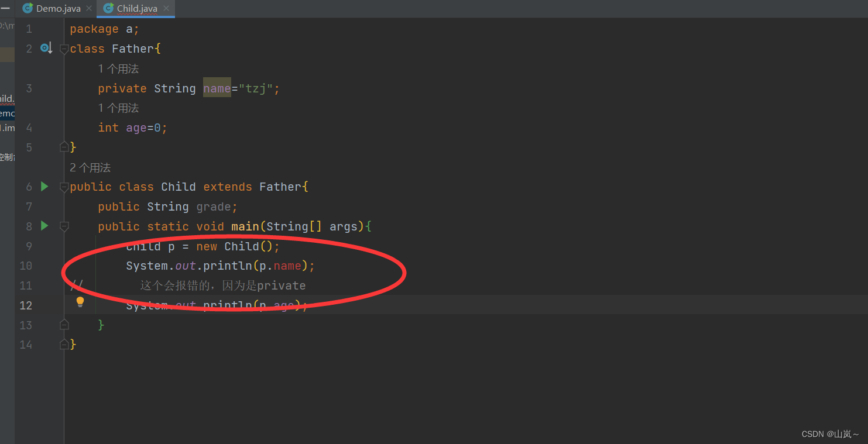Click 'println' on line 10

click(x=228, y=266)
